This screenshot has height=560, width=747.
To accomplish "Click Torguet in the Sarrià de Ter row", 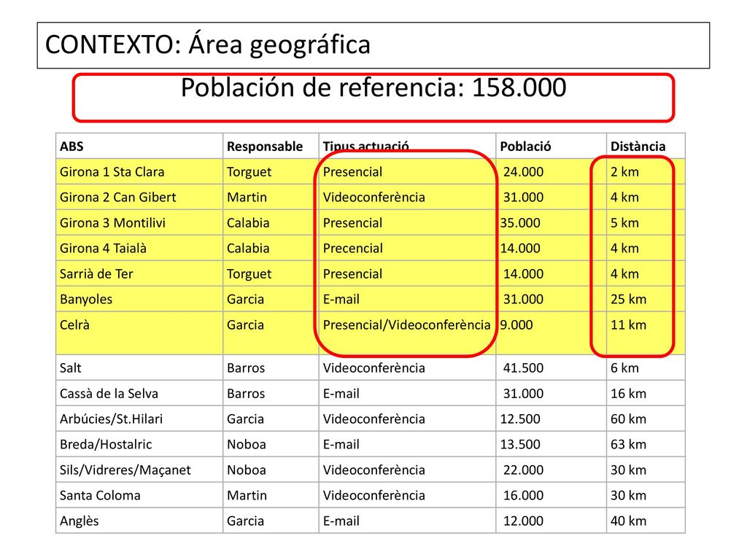I will [x=249, y=274].
